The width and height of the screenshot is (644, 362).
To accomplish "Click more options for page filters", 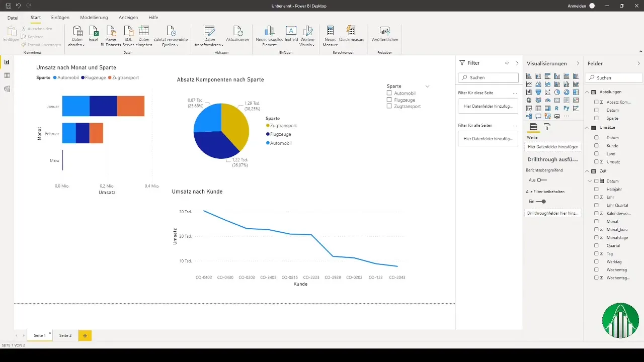I will [x=514, y=94].
